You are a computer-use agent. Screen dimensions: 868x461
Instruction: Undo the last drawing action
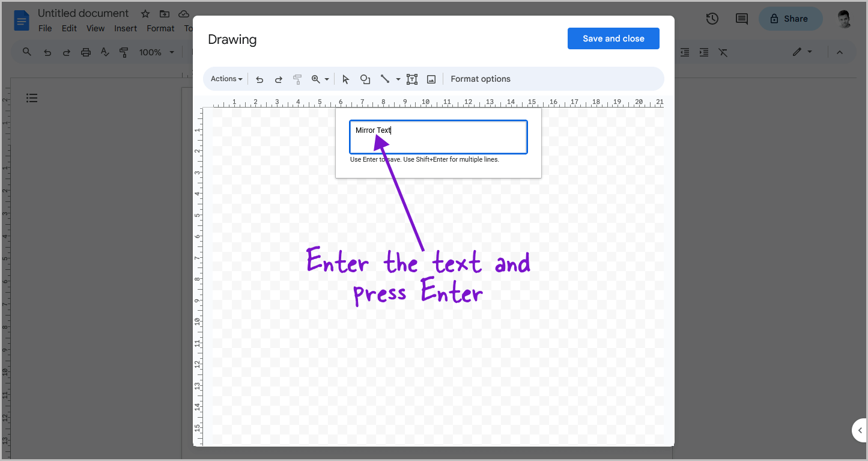[x=259, y=79]
